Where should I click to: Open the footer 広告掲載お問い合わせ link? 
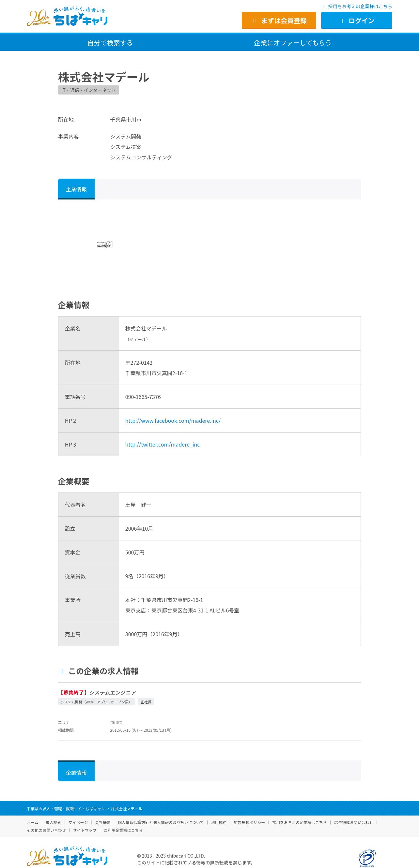coord(353,822)
